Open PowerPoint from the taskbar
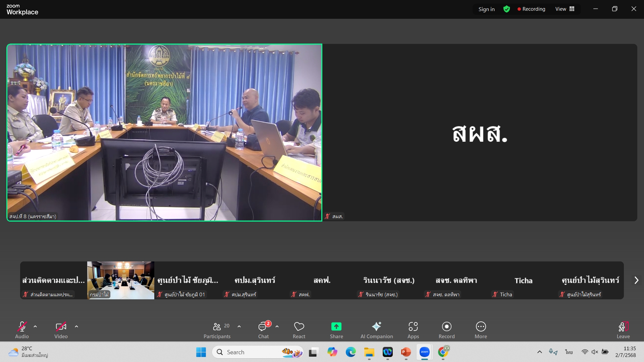 406,352
